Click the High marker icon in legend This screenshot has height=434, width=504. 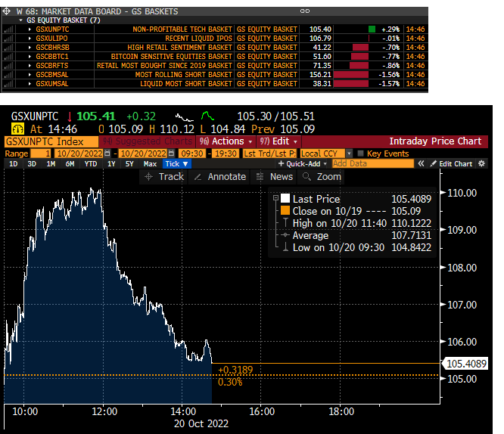tap(285, 222)
